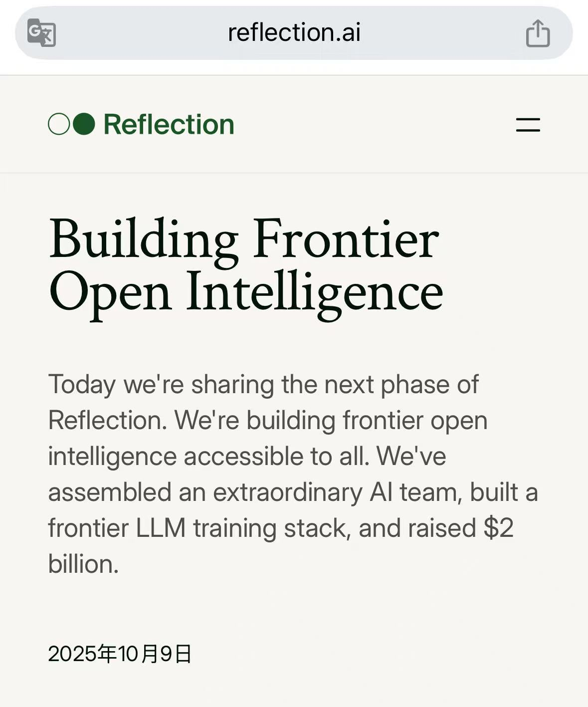
Task: Click the word "Building" in the headline
Action: (144, 239)
